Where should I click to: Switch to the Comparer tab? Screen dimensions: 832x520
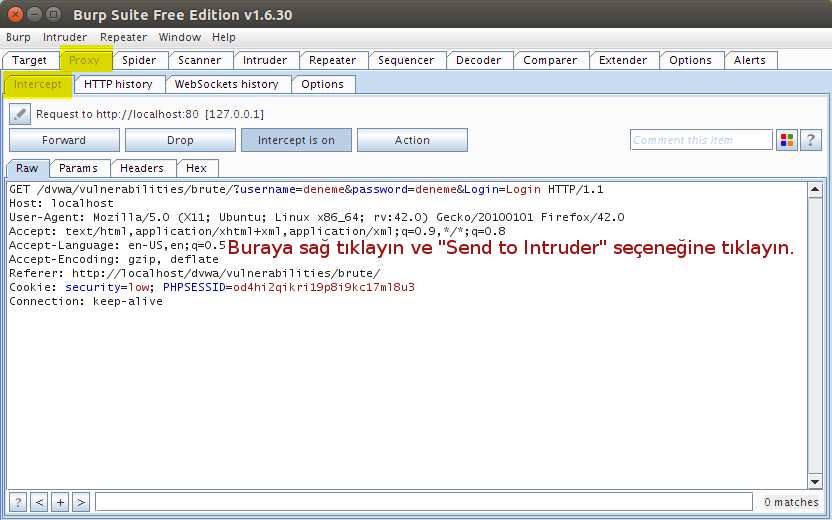(550, 60)
